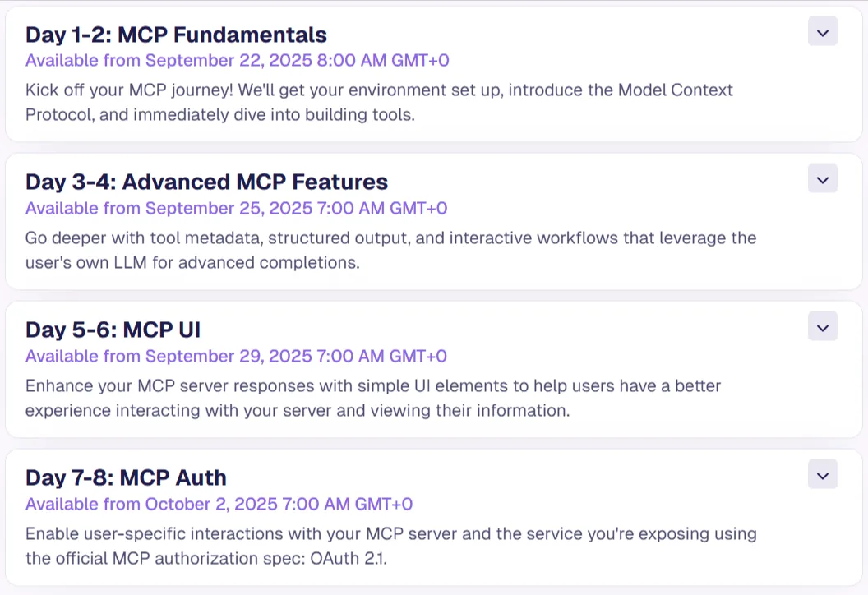Image resolution: width=868 pixels, height=595 pixels.
Task: Click the 'Day 5-6: MCP UI' heading
Action: click(113, 330)
